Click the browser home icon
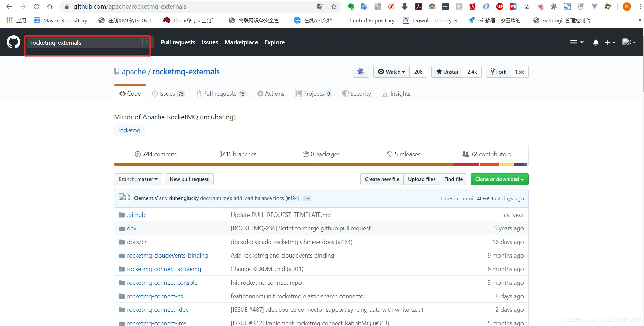Screen dimensions: 644x326 coord(50,7)
